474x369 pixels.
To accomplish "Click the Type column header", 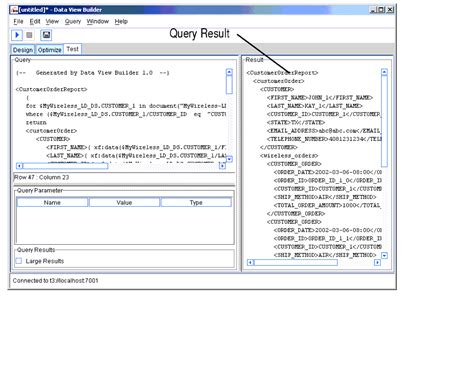I will tap(196, 202).
